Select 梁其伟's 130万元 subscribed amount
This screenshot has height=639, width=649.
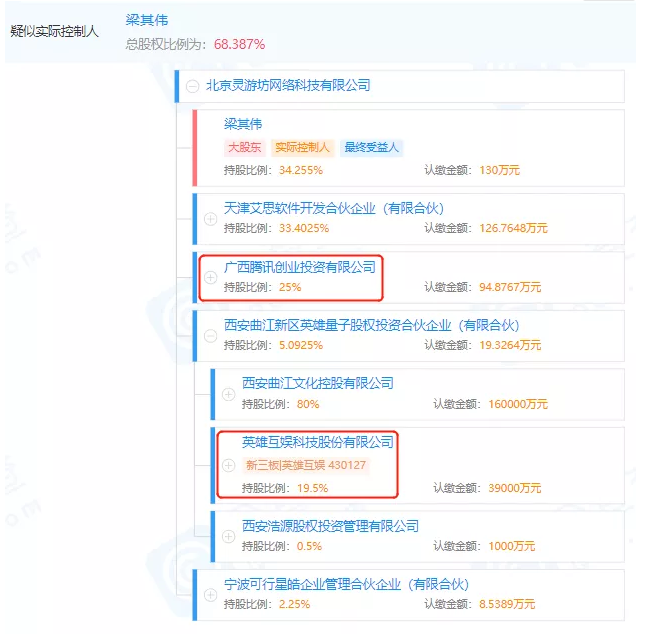pos(499,170)
